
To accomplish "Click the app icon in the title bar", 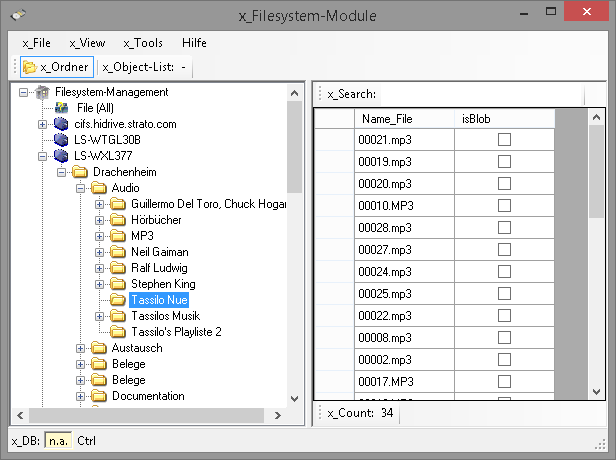I will (18, 15).
